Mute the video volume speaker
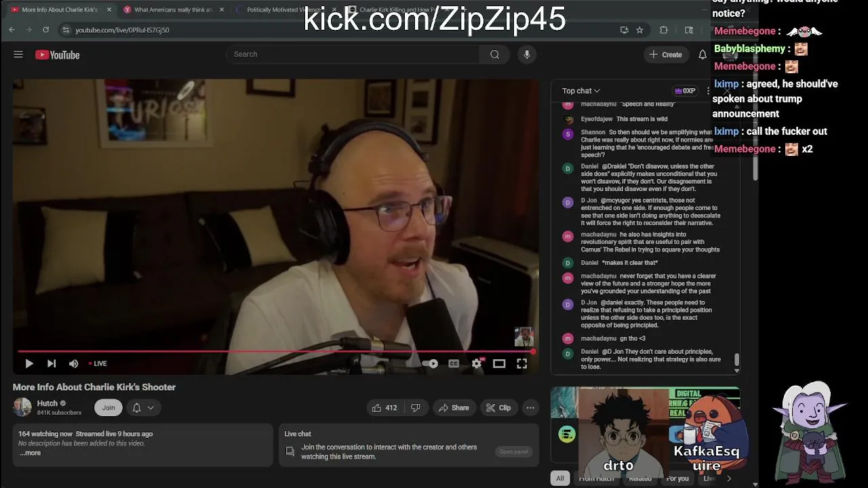868x488 pixels. point(73,364)
